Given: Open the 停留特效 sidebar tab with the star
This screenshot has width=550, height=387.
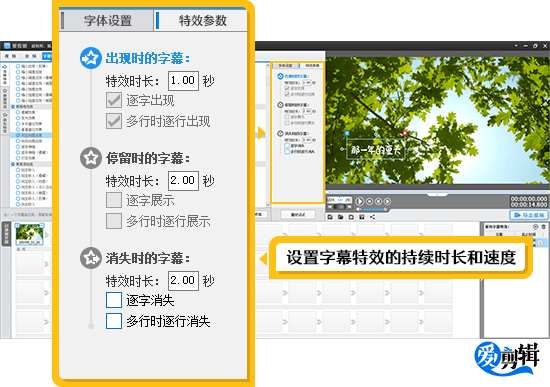Looking at the screenshot, I should (x=5, y=99).
